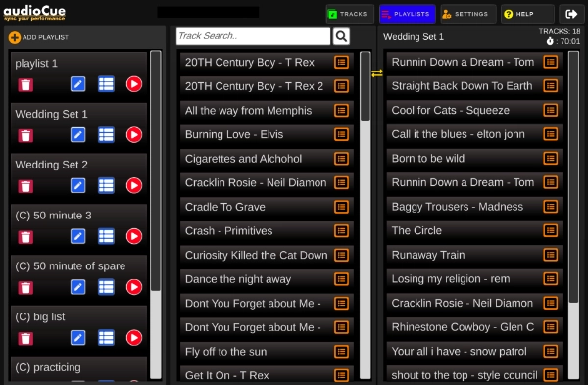Select track Your all i have - snow patrol
This screenshot has width=588, height=385.
pyautogui.click(x=474, y=352)
